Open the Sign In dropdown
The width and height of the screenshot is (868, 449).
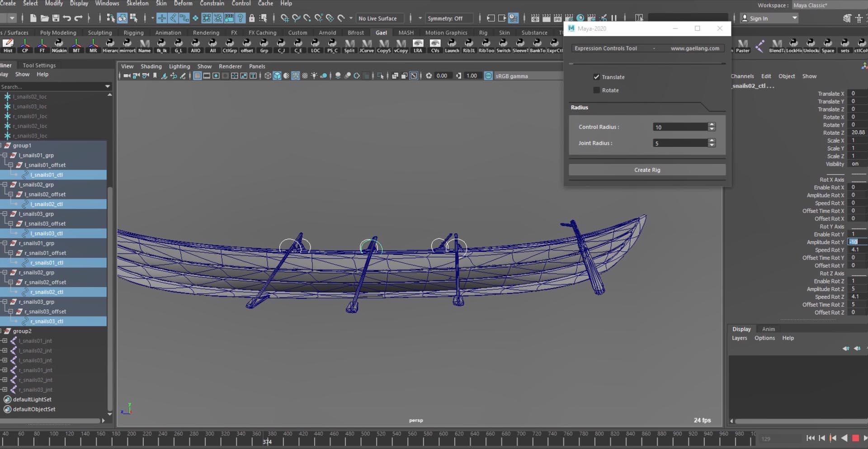(794, 18)
